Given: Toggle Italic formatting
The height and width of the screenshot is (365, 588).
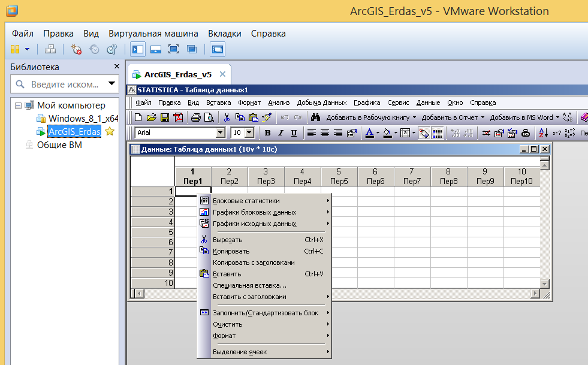Looking at the screenshot, I should click(x=281, y=133).
